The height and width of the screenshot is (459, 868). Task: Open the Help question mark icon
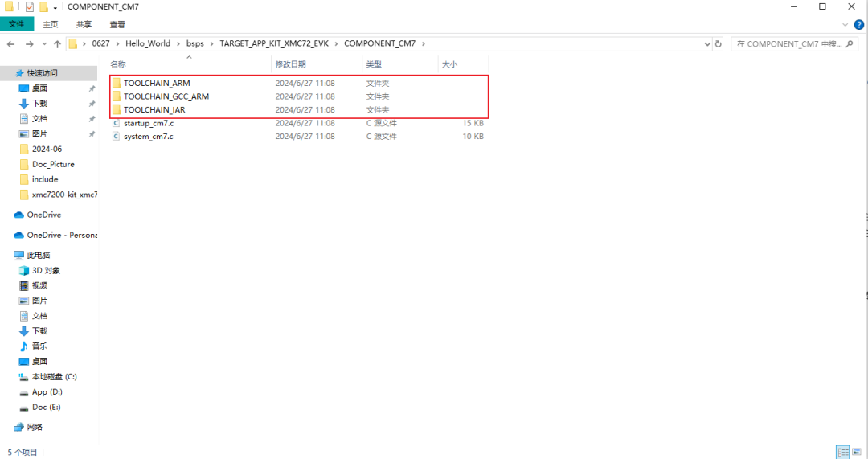pos(859,25)
